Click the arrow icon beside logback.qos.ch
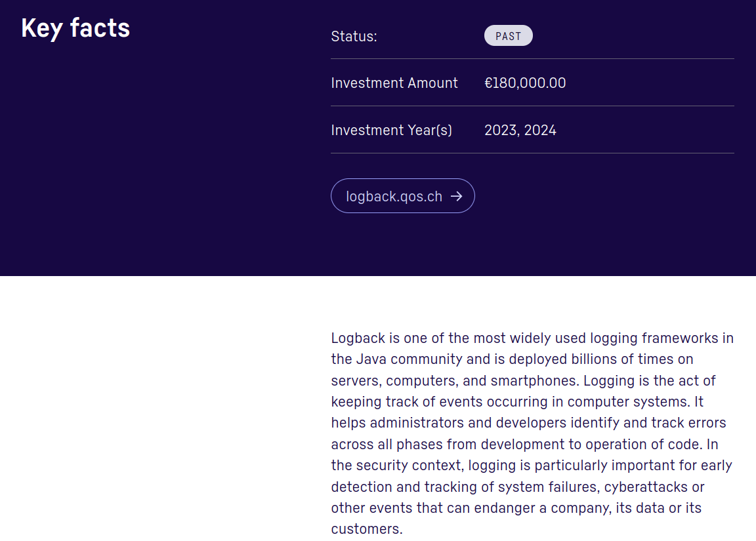Screen dimensions: 756x541 [457, 196]
